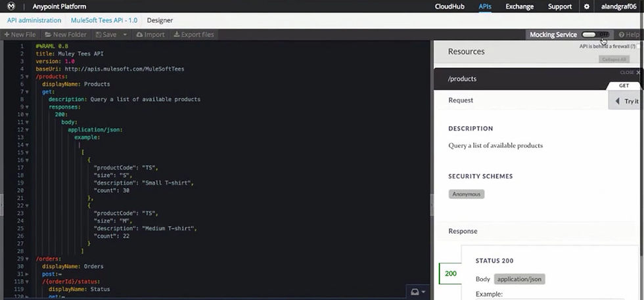This screenshot has height=300, width=644.
Task: Collapse the responses fold at line 9
Action: tap(27, 107)
